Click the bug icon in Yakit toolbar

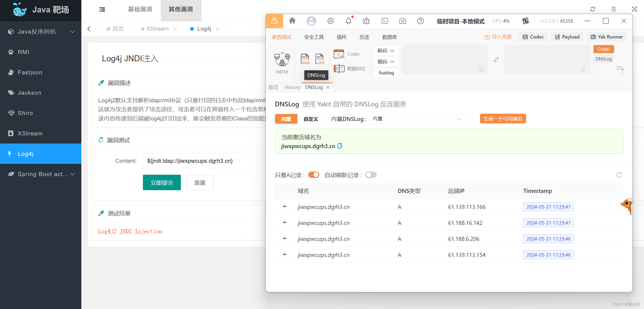pos(366,21)
